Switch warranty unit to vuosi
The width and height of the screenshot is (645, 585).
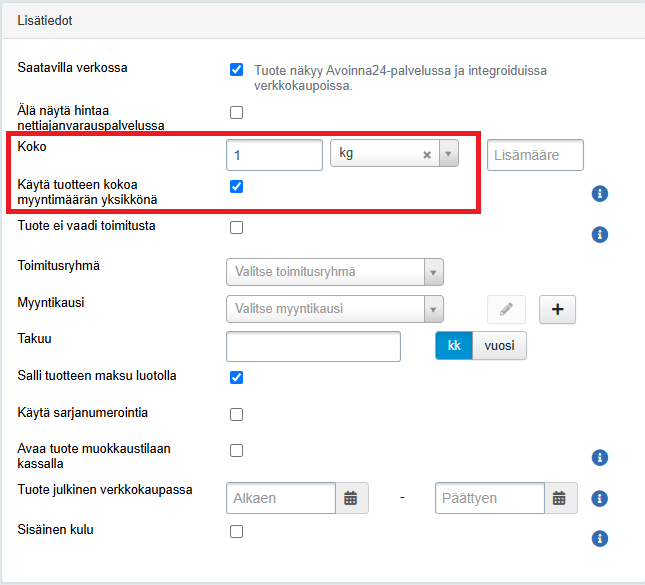pos(498,346)
